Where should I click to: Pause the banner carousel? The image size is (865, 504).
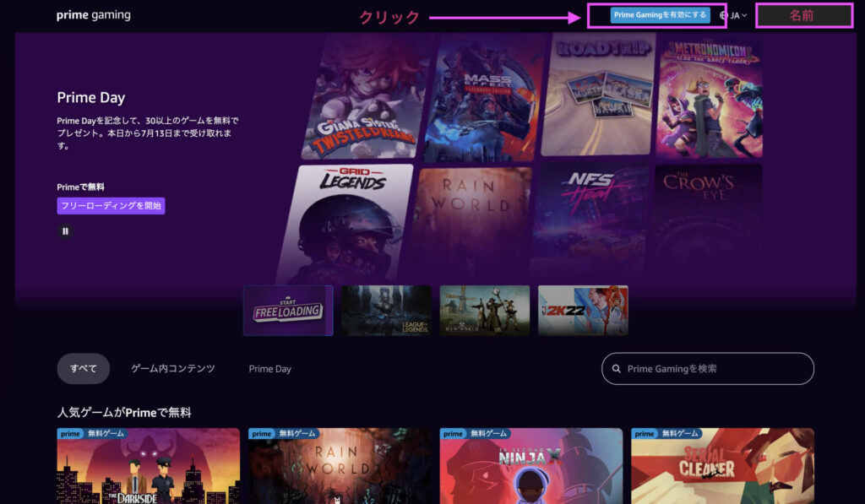coord(65,231)
